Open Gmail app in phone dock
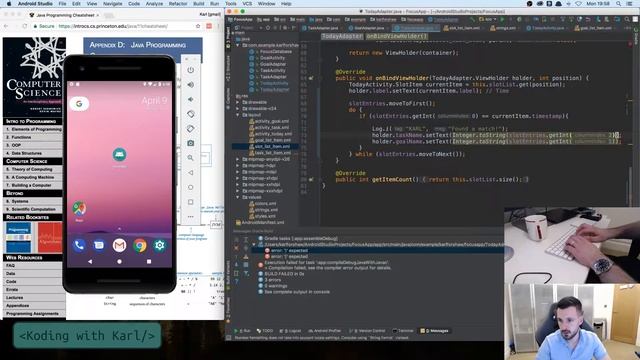This screenshot has height=360, width=640. 120,245
